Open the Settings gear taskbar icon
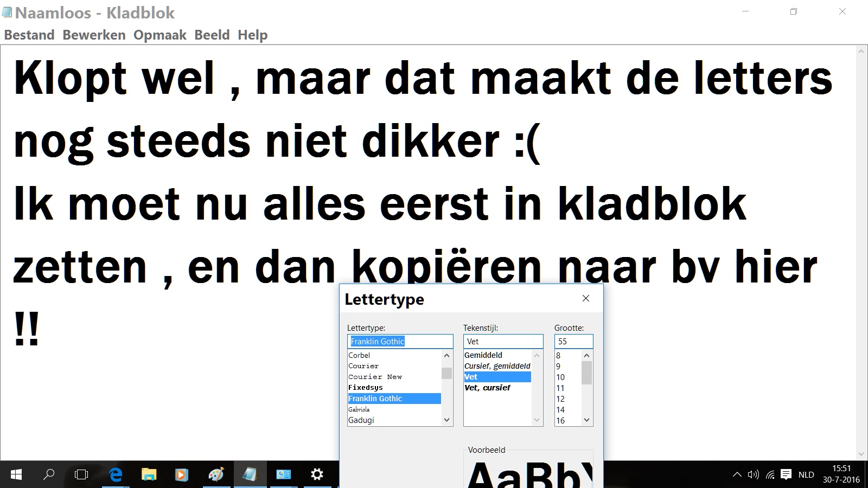Screen dimensions: 868x488 (317, 475)
